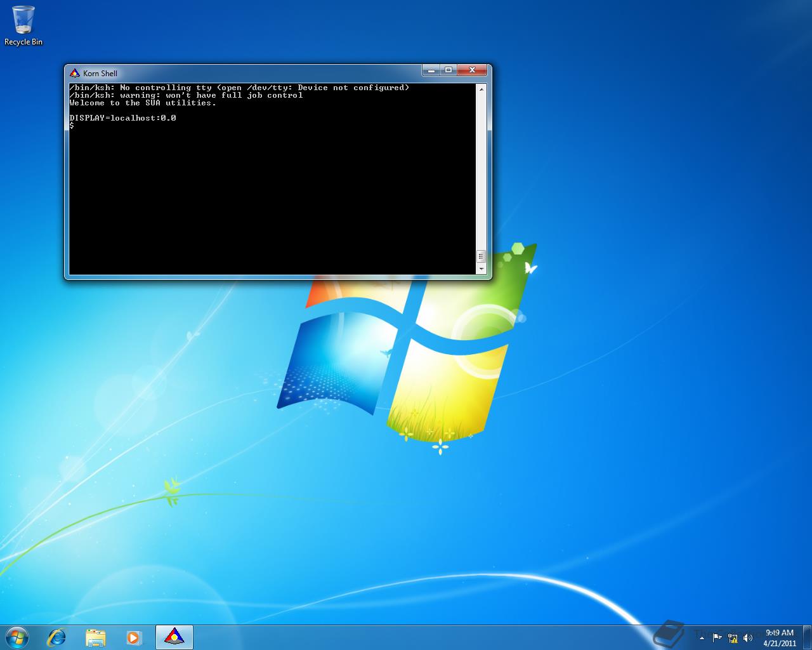This screenshot has width=812, height=650.
Task: Show hidden tray icons arrow
Action: (x=702, y=637)
